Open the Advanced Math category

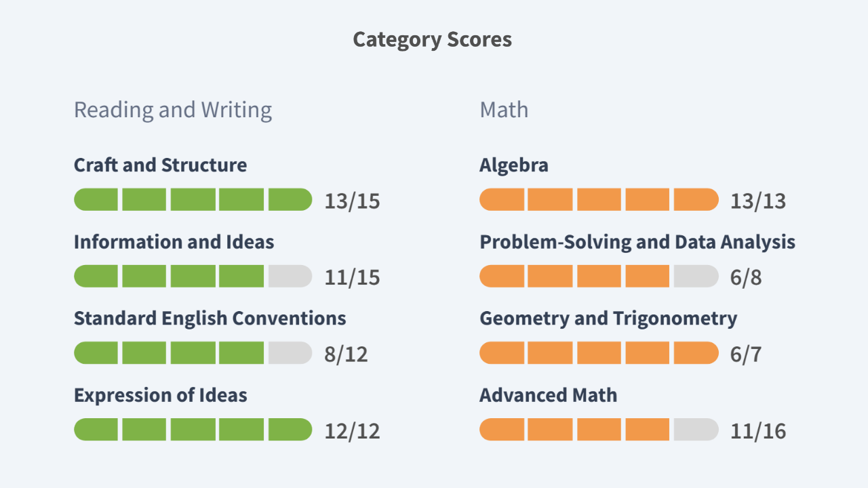[x=548, y=395]
